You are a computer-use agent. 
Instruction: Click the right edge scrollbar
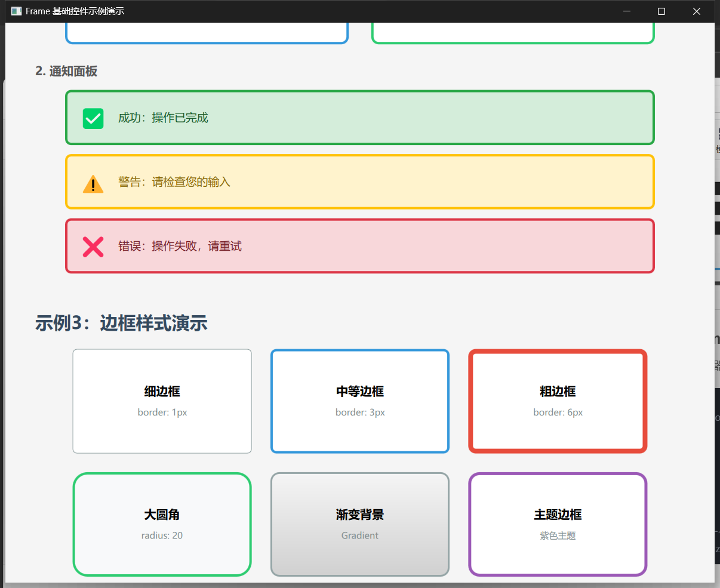coord(710,298)
